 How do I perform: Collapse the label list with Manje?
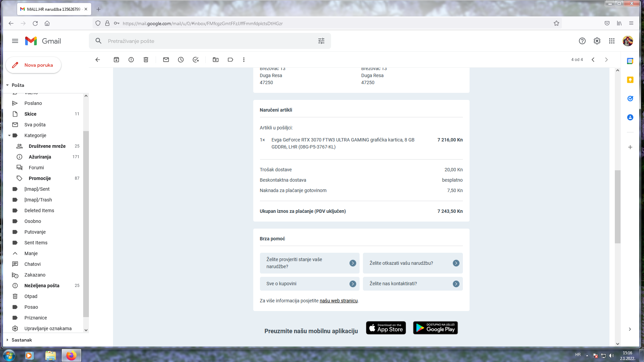click(31, 253)
